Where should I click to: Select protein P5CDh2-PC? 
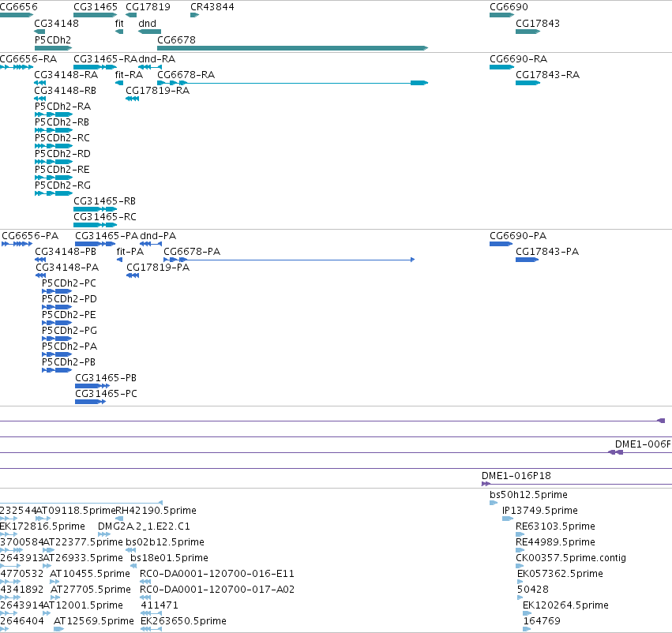[x=69, y=283]
